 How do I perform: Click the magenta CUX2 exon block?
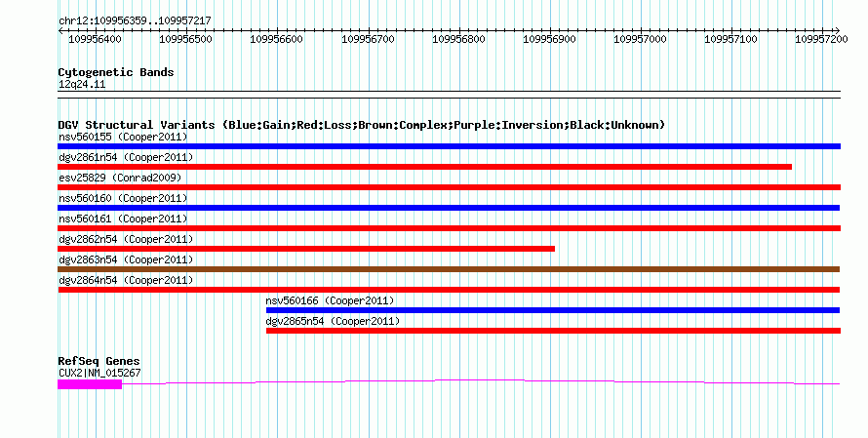90,384
